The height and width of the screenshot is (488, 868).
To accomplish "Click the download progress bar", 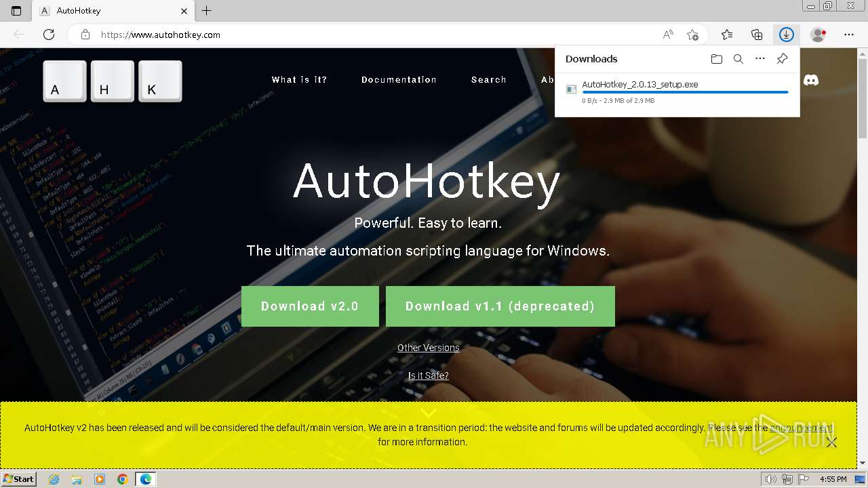I will (685, 92).
